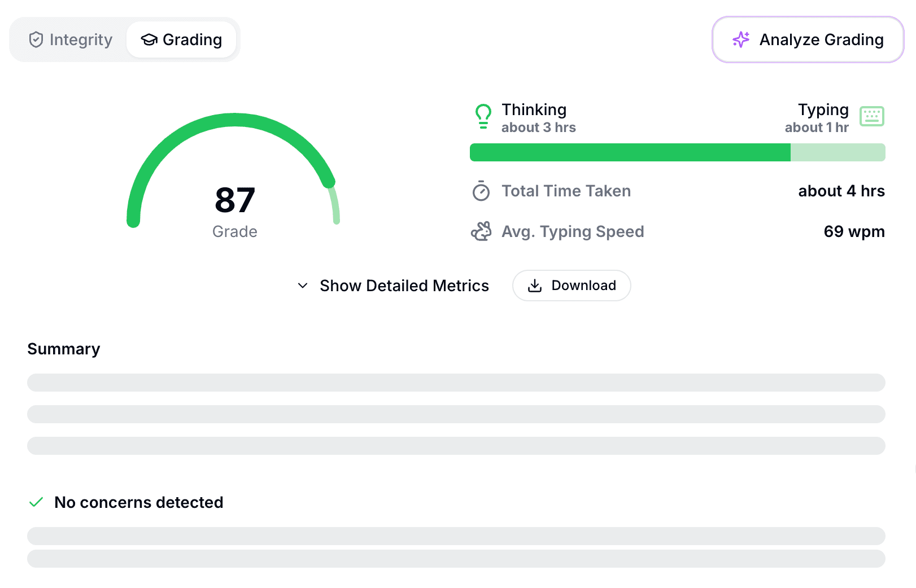This screenshot has width=916, height=588.
Task: Click 'No concerns detected' text
Action: (x=139, y=502)
